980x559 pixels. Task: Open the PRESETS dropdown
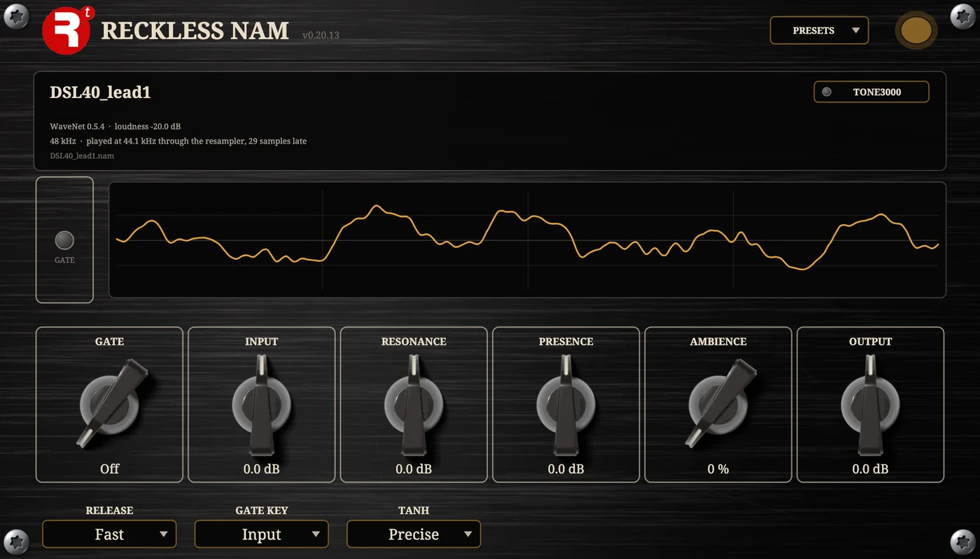tap(819, 31)
